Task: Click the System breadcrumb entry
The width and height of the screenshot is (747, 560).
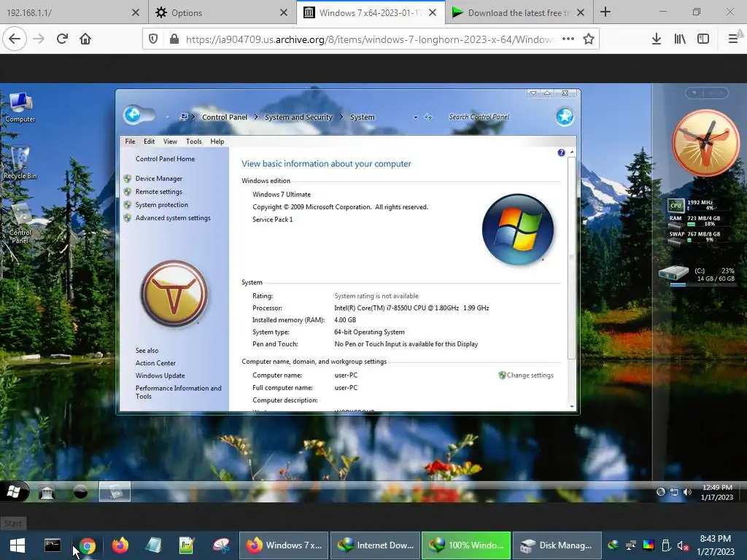Action: click(x=362, y=117)
